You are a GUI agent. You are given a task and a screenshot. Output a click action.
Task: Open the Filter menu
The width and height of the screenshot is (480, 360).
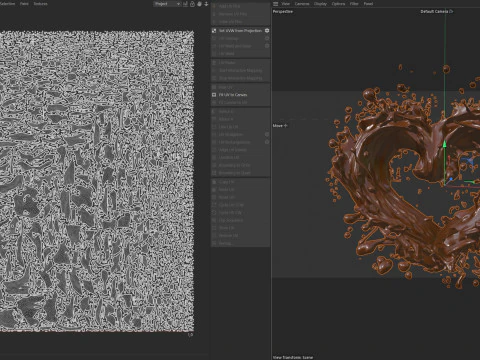click(x=354, y=4)
